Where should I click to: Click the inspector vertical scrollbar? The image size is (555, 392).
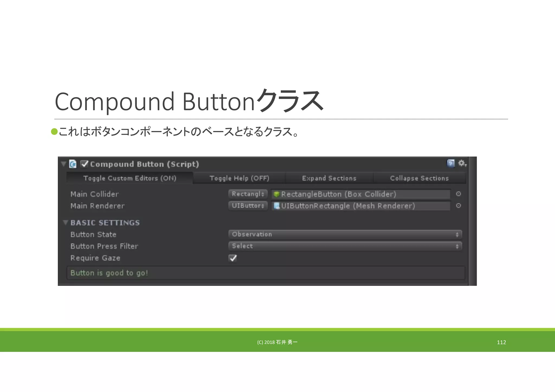click(472, 221)
